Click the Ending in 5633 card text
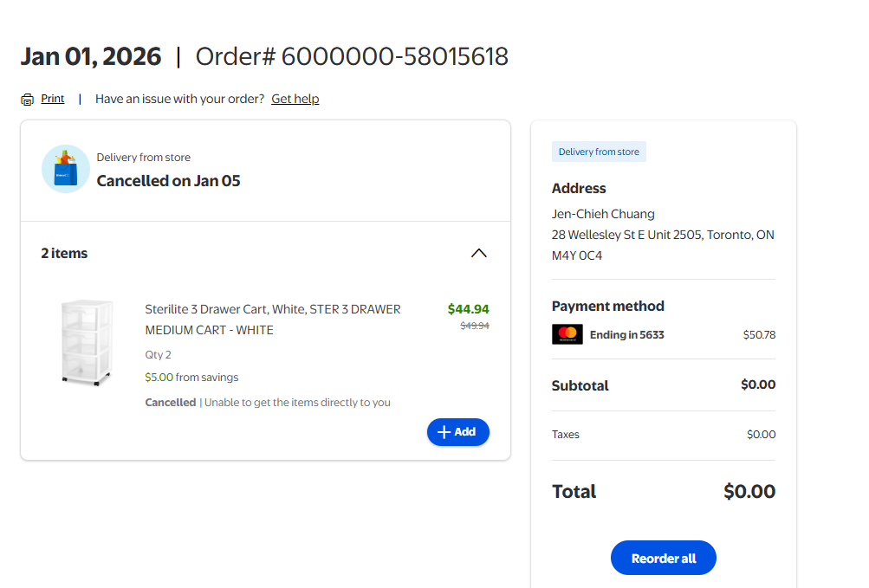 pos(626,335)
